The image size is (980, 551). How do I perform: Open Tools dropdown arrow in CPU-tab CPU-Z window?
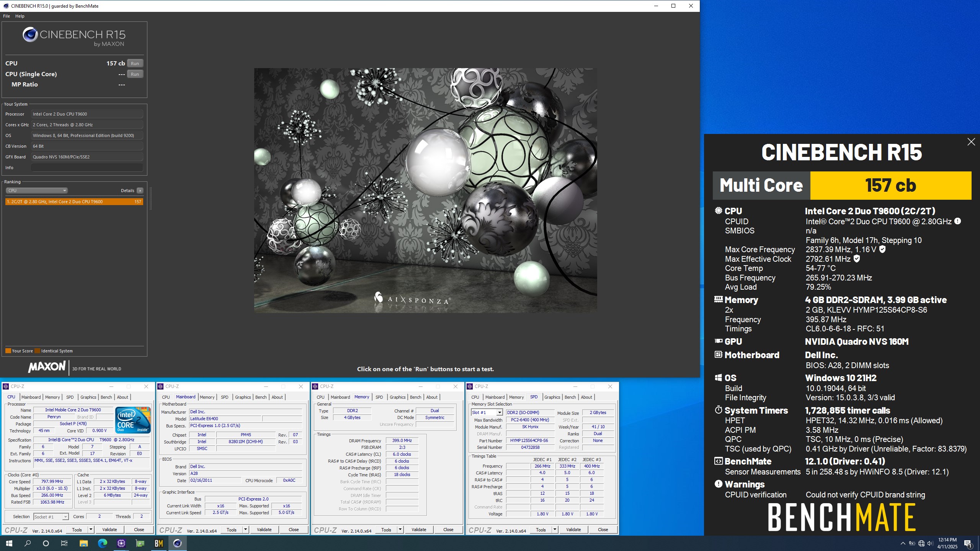click(x=91, y=530)
